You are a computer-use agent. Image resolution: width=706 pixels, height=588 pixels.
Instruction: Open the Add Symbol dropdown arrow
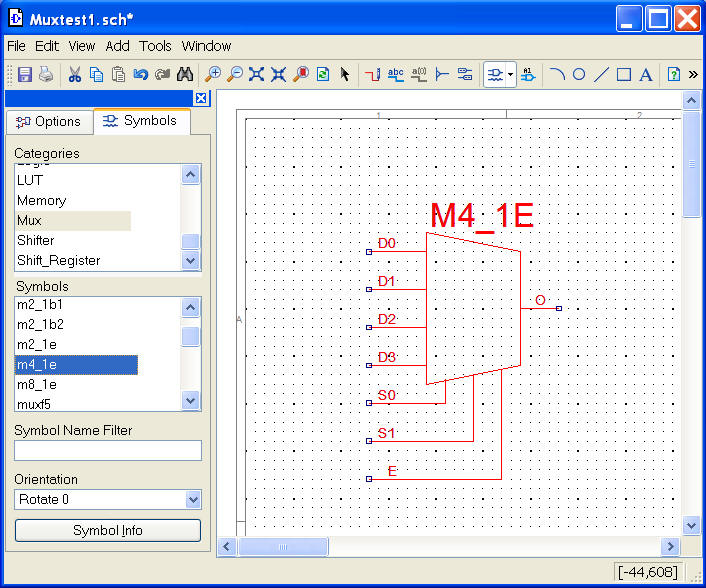(511, 75)
